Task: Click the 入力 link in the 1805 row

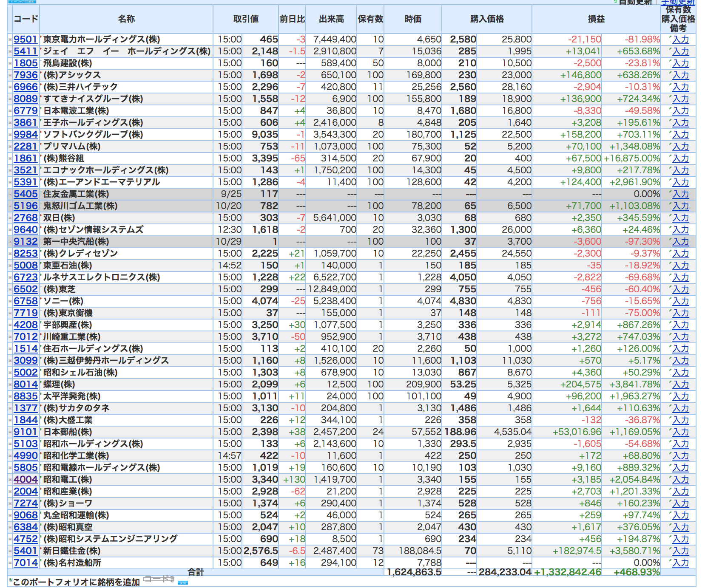Action: click(680, 63)
